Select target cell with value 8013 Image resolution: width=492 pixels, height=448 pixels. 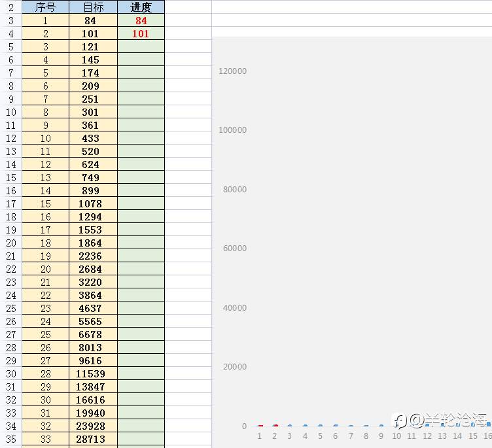pyautogui.click(x=93, y=347)
